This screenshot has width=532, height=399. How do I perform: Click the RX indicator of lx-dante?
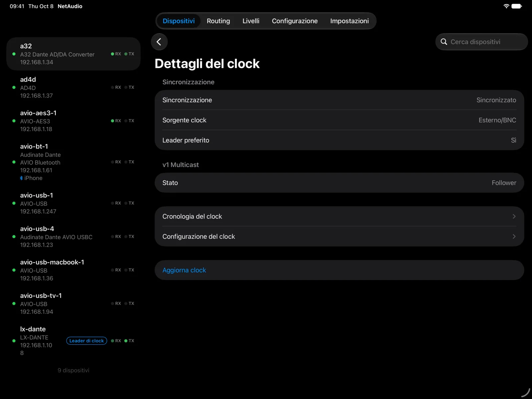116,341
